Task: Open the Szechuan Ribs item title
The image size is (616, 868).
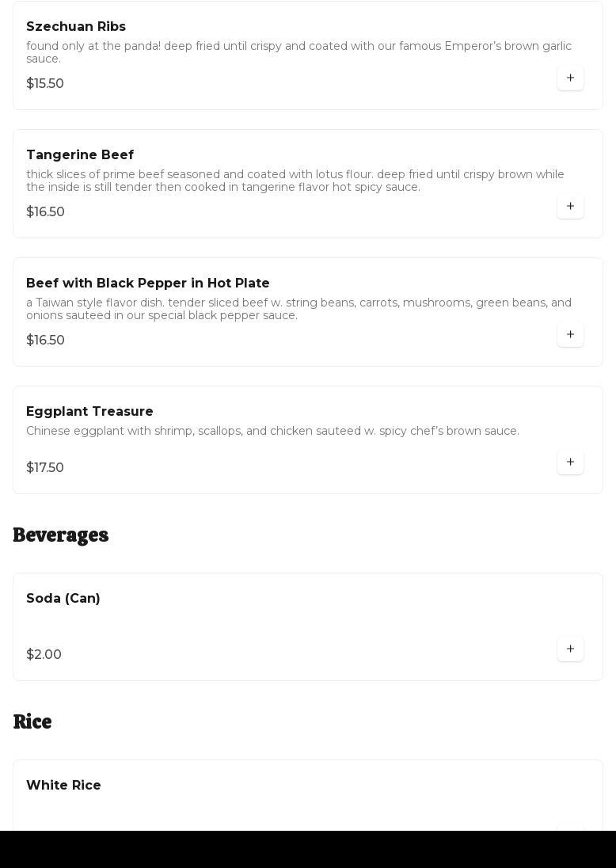Action: coord(76,27)
